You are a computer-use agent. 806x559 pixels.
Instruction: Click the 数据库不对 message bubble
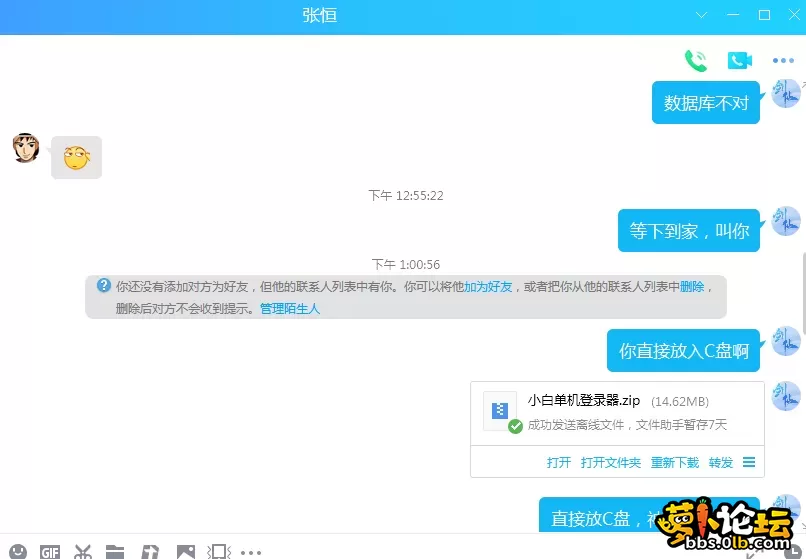[706, 102]
